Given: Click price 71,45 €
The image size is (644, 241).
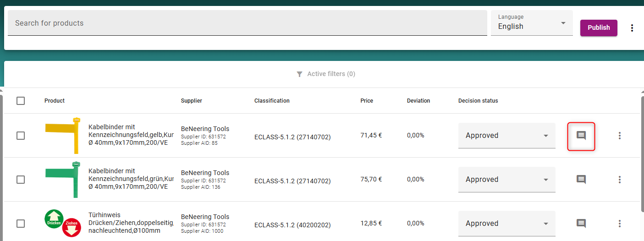Looking at the screenshot, I should [371, 136].
